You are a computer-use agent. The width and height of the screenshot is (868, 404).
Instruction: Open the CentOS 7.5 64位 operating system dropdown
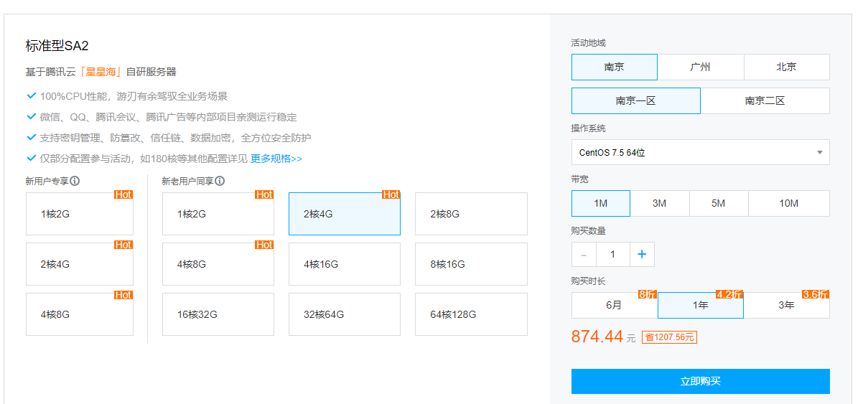[701, 153]
